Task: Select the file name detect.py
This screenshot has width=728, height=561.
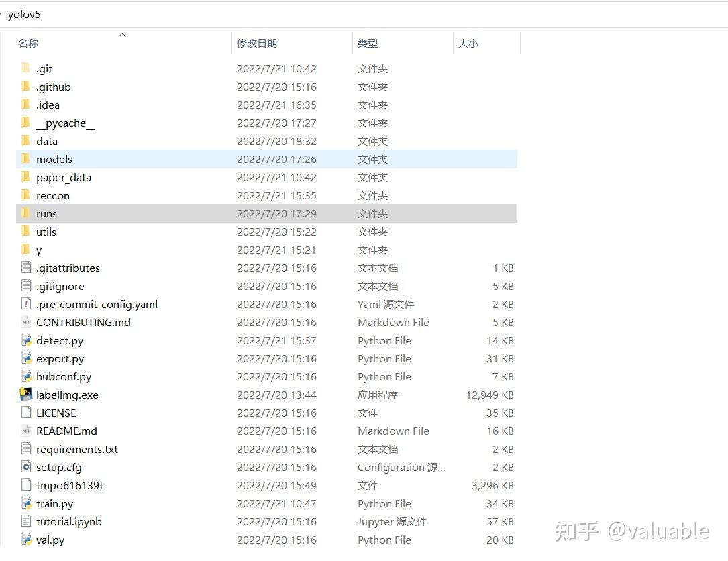Action: coord(60,340)
